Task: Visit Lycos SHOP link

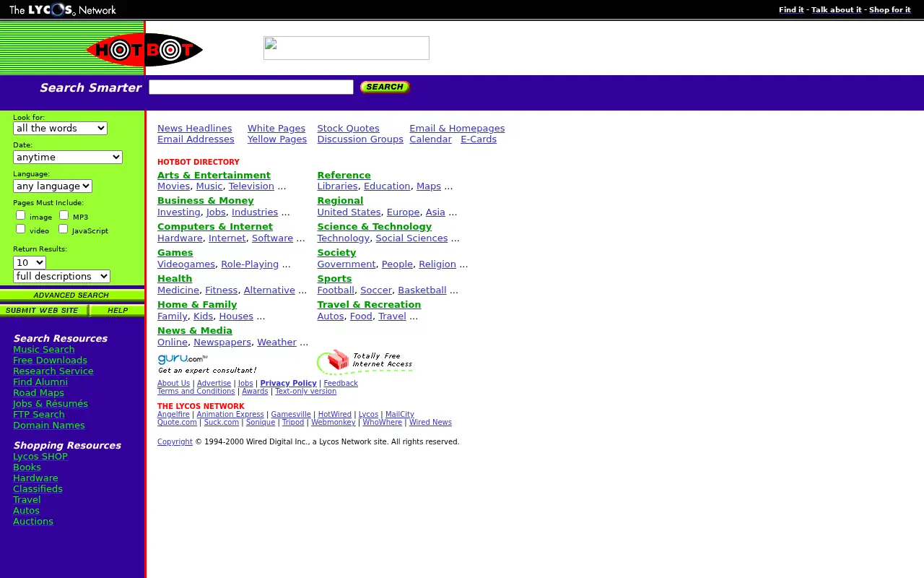Action: coord(40,456)
